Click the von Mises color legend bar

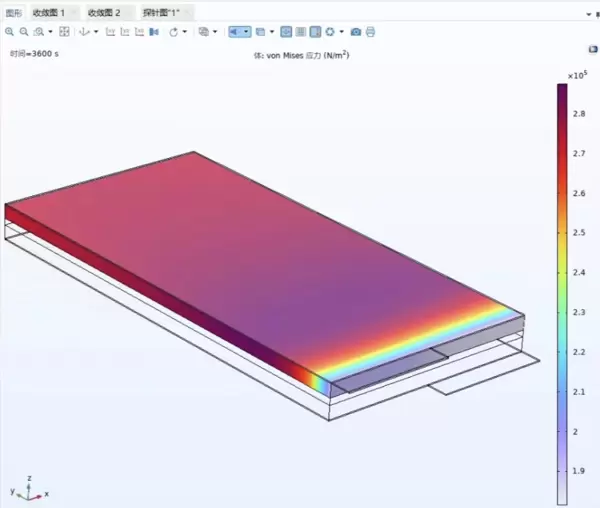(x=562, y=290)
